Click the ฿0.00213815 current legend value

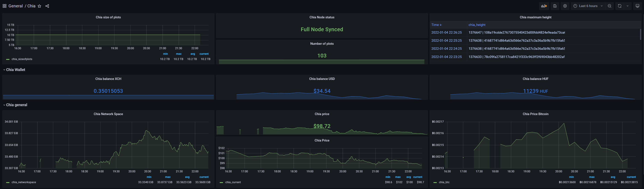(629, 182)
